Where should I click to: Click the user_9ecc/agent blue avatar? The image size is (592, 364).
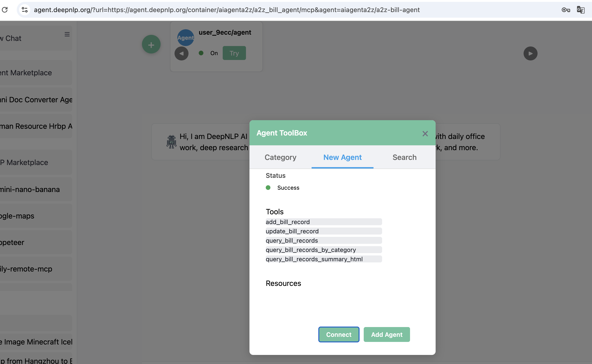click(185, 38)
